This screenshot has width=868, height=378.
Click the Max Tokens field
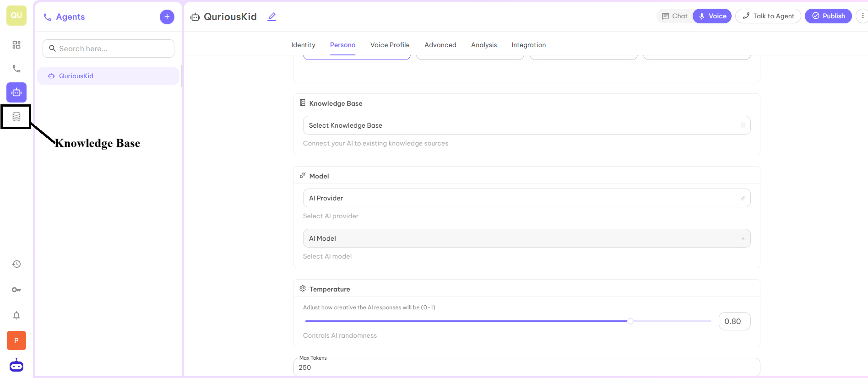(526, 367)
